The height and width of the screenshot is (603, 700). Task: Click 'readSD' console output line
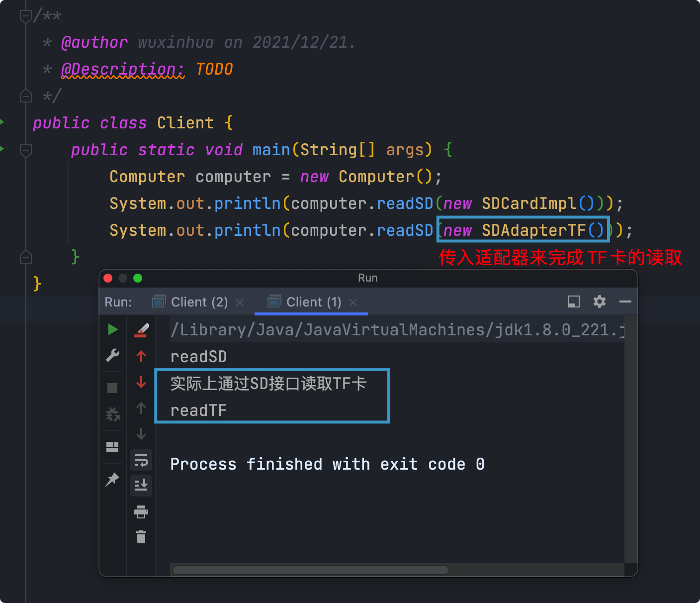[198, 357]
